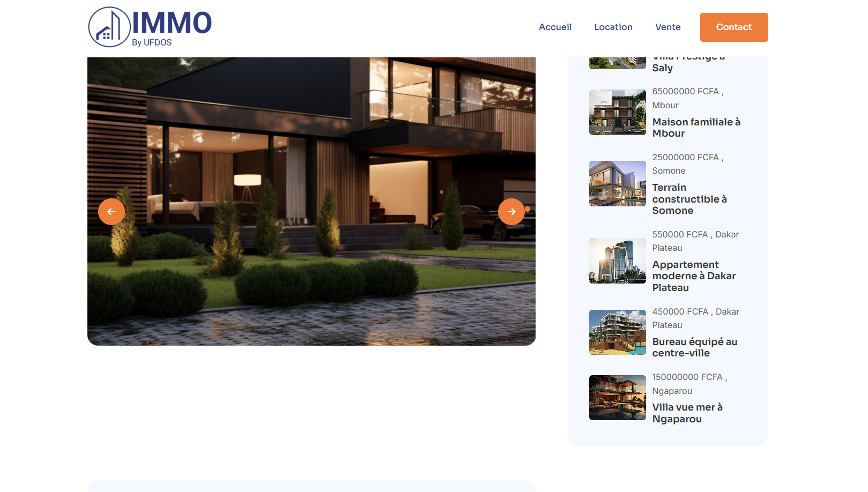Click Maison familiale à Mbour thumbnail image

(617, 112)
